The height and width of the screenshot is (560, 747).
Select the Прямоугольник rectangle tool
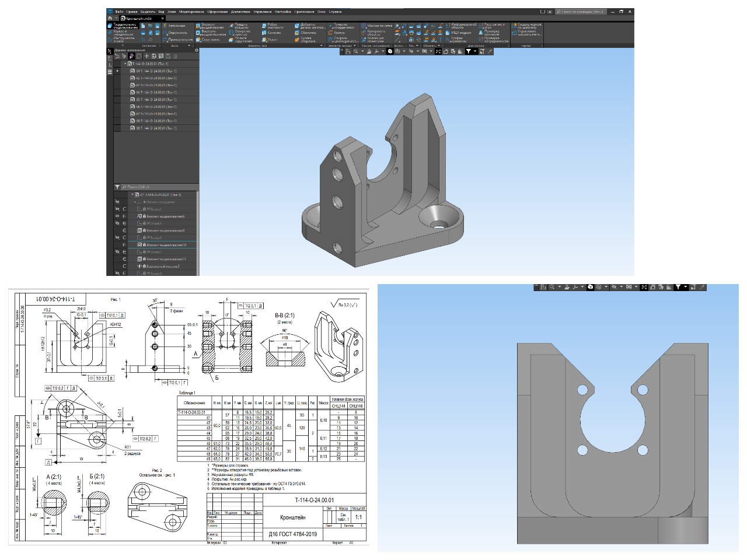[x=178, y=40]
